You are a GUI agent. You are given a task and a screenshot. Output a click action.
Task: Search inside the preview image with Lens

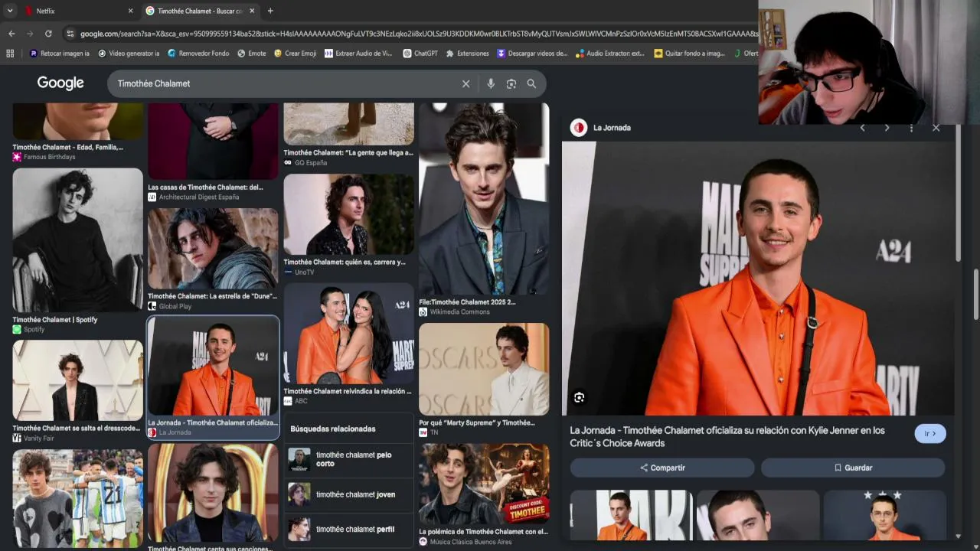pyautogui.click(x=580, y=397)
